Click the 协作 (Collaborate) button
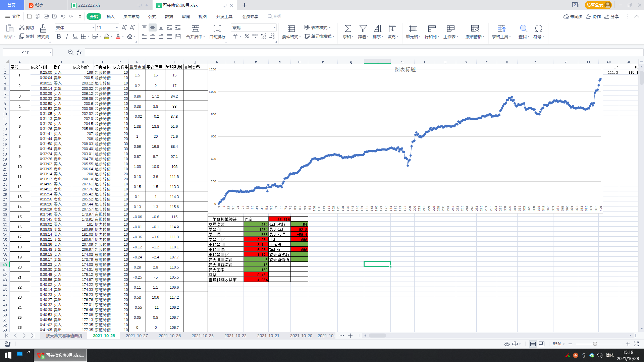This screenshot has width=644, height=362. coord(593,16)
